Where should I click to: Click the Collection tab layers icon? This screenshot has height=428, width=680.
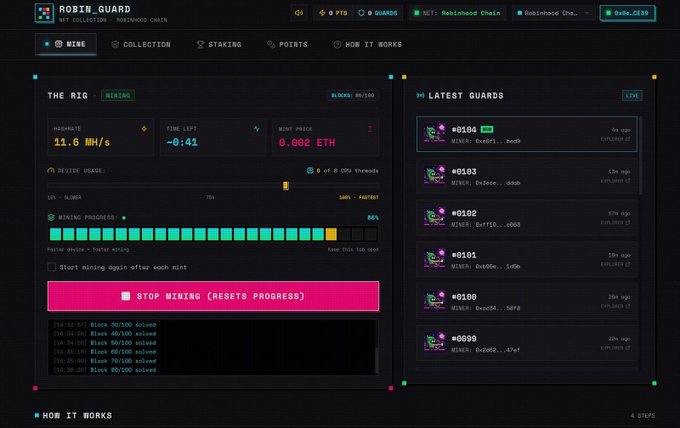(115, 44)
